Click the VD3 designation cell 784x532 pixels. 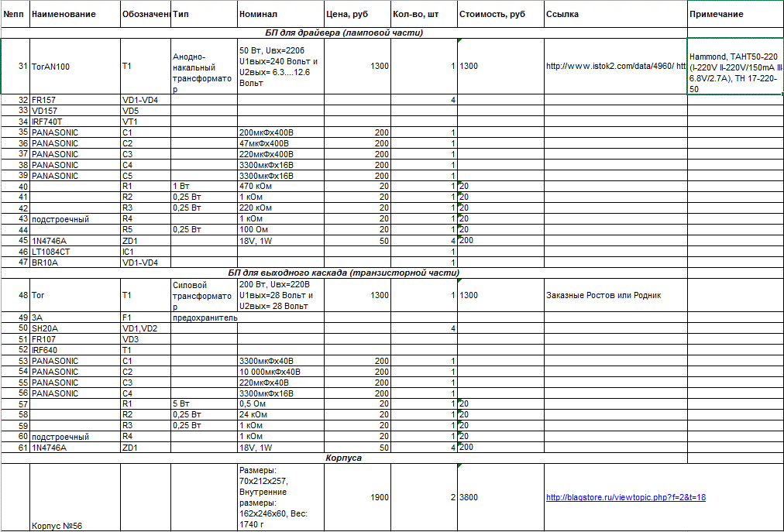tap(146, 339)
